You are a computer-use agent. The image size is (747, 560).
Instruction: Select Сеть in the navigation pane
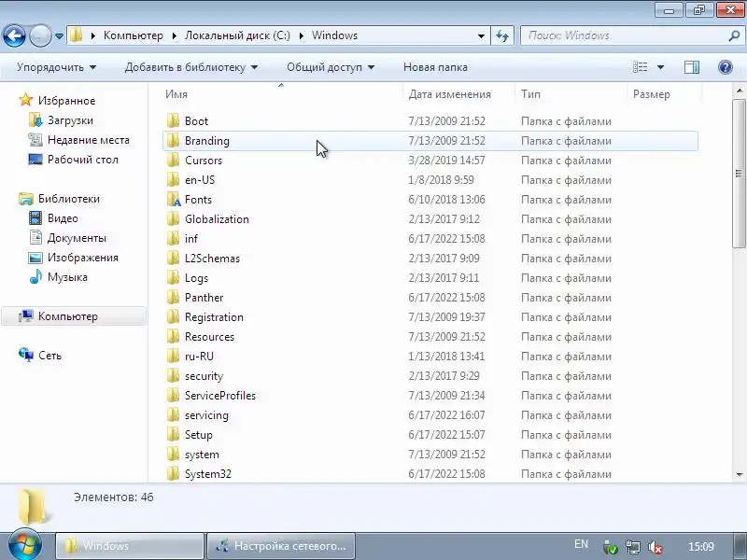[x=49, y=356]
